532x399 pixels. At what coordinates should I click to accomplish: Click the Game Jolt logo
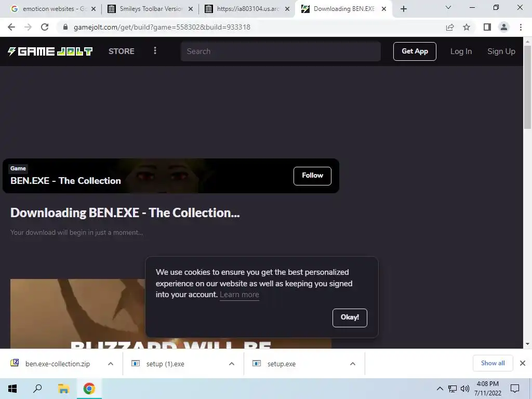coord(50,51)
